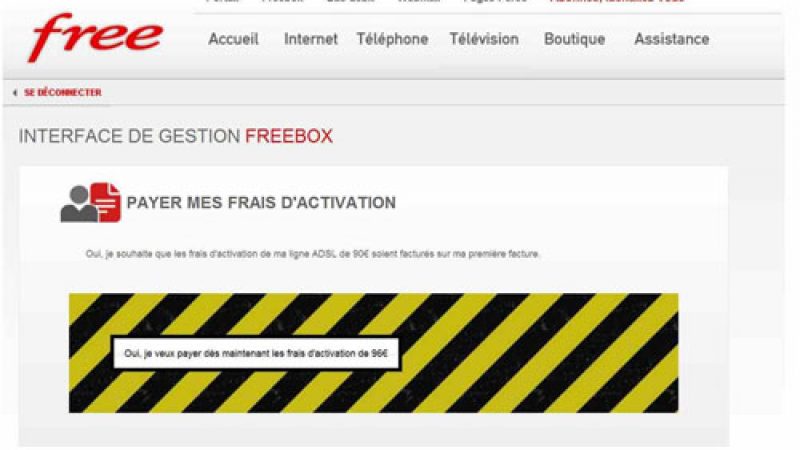
Task: Click the grey person account icon
Action: 78,204
